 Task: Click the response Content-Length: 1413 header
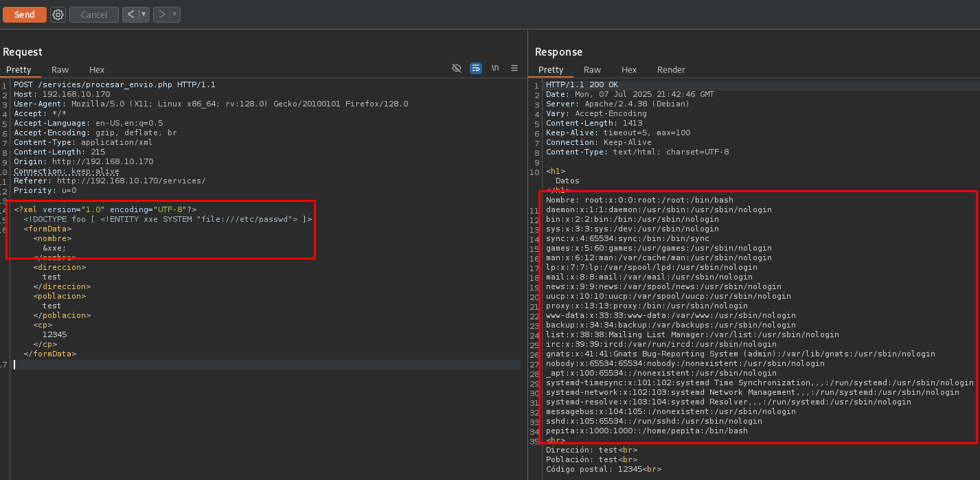coord(593,123)
